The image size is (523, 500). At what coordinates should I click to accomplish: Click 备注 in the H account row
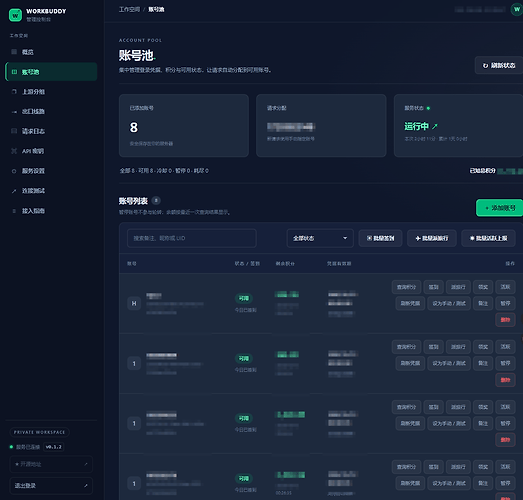point(483,303)
